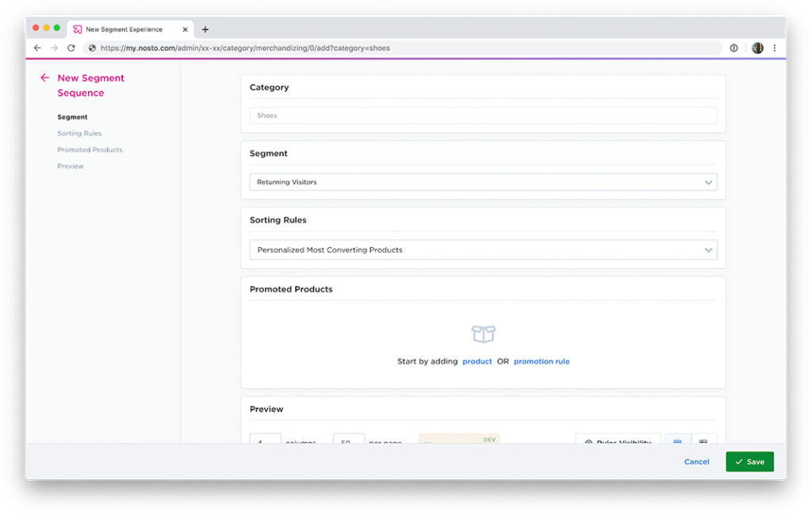
Task: Go to Sorting Rules in the sidebar
Action: [x=79, y=133]
